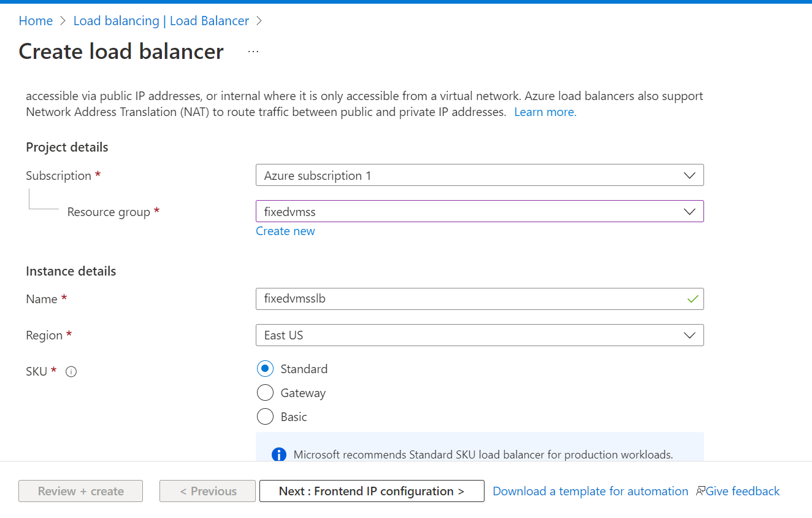The height and width of the screenshot is (518, 812).
Task: Select the Standard SKU radio button
Action: [265, 369]
